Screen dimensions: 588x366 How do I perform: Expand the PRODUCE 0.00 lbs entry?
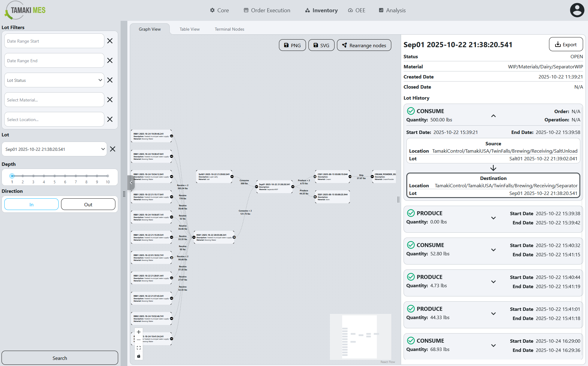[493, 218]
